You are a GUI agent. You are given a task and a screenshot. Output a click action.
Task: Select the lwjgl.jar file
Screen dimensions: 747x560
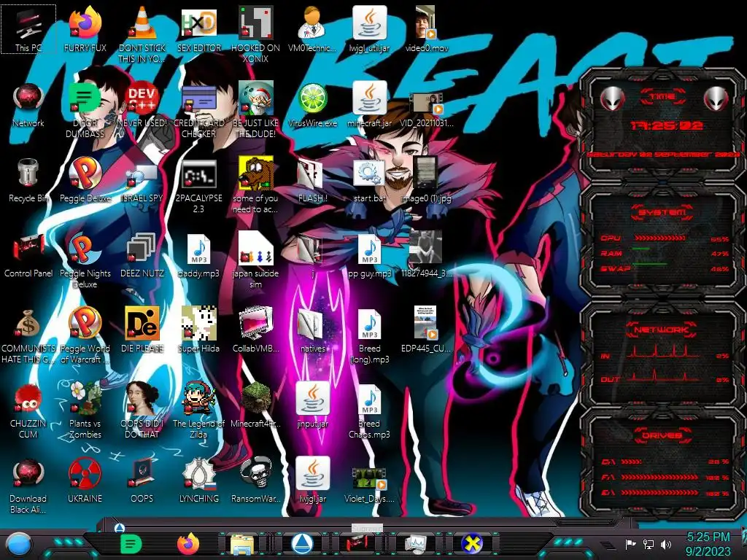click(x=312, y=481)
